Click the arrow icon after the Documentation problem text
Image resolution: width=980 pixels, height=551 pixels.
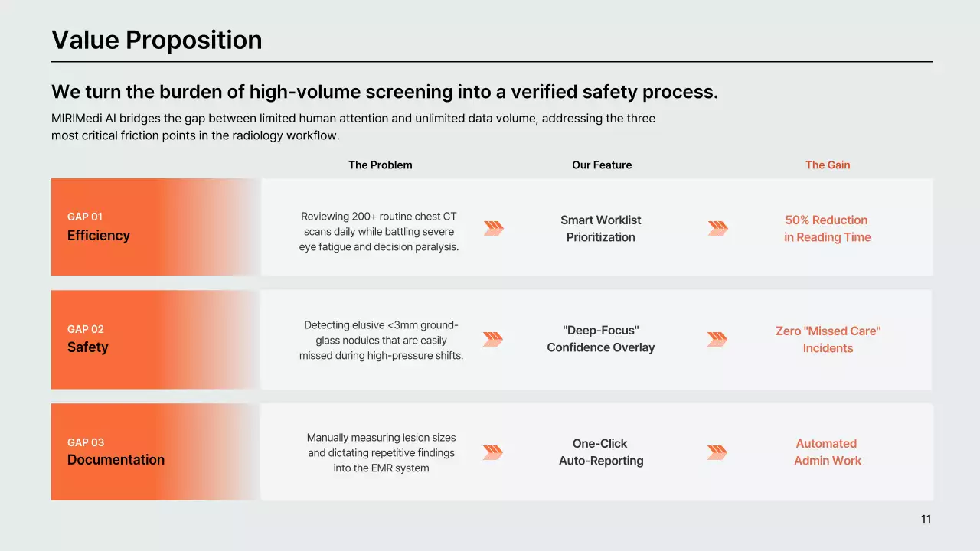click(493, 452)
